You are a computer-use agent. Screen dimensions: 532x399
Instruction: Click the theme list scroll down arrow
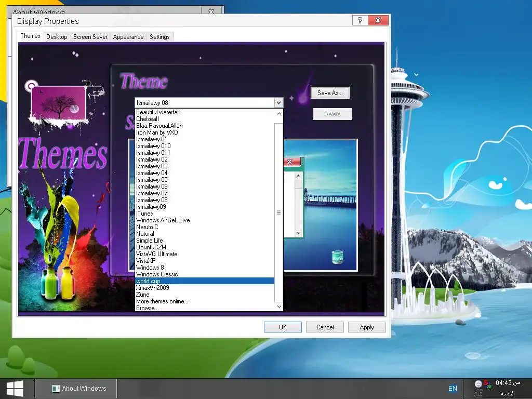pyautogui.click(x=279, y=307)
